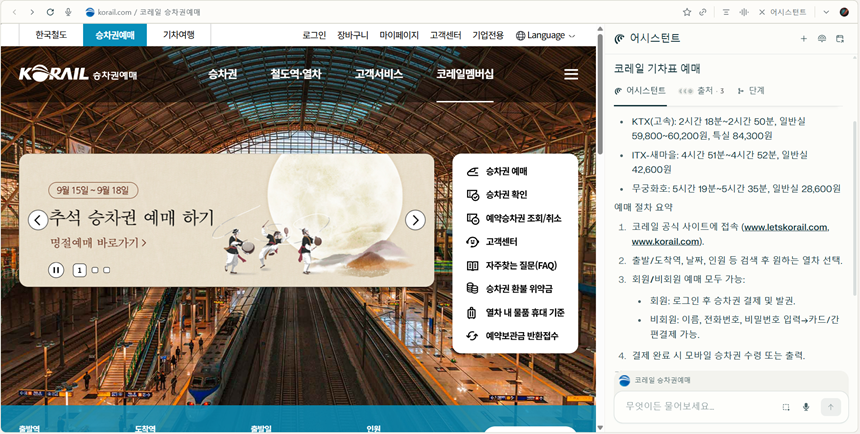860x434 pixels.
Task: Select the 어시스턴트 tab in the assistant panel
Action: point(640,91)
